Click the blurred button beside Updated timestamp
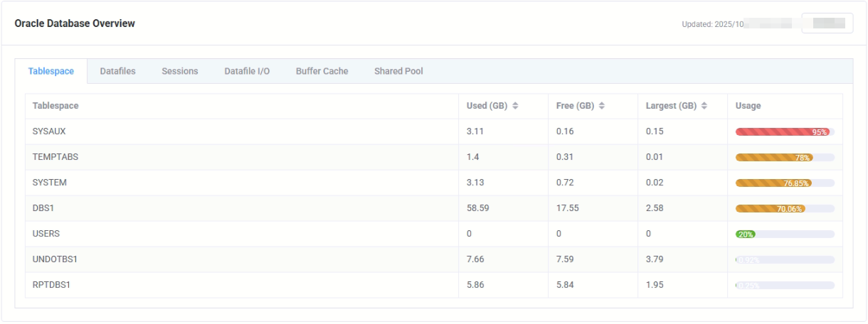The height and width of the screenshot is (324, 868). click(827, 23)
